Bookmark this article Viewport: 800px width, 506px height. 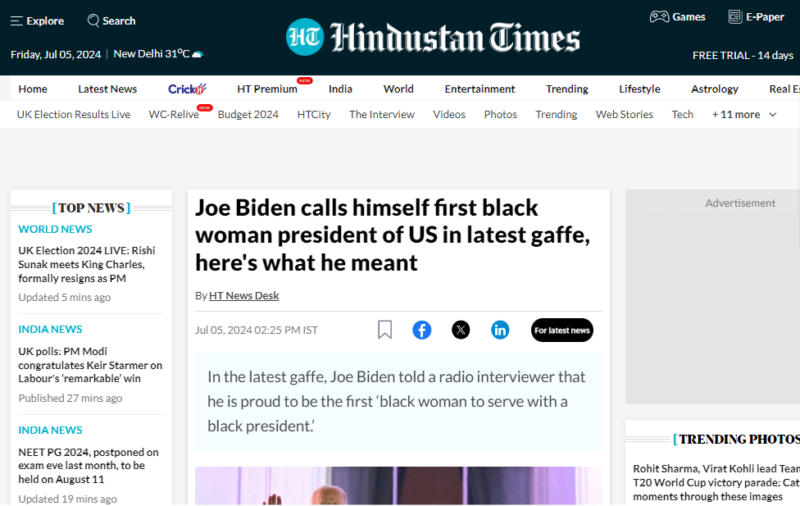click(385, 330)
